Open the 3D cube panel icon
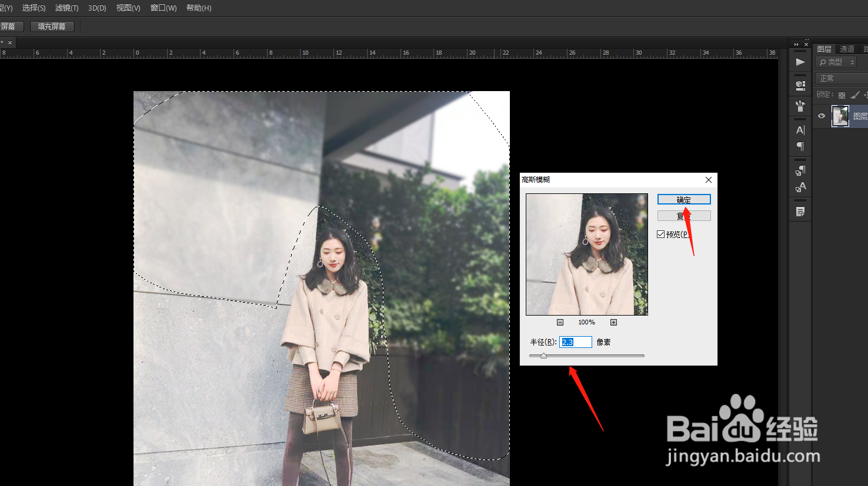Image resolution: width=868 pixels, height=486 pixels. (800, 85)
